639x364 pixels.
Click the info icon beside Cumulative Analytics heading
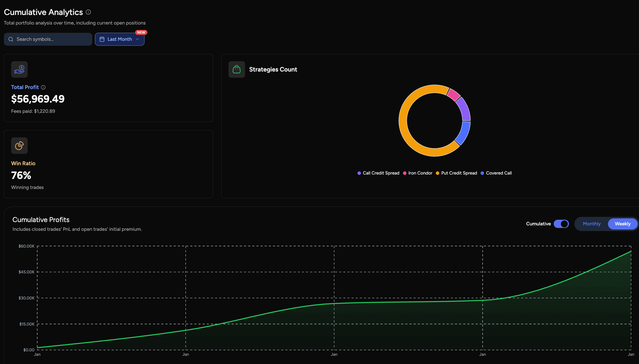pos(88,12)
